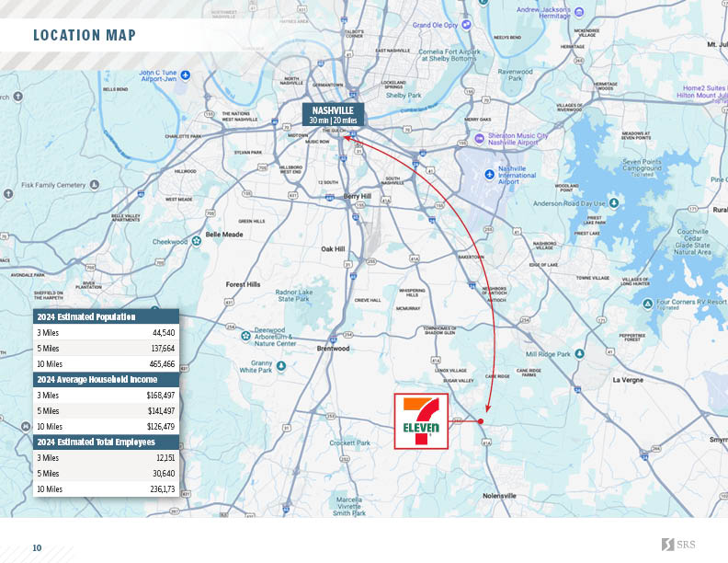Click page number 10 in the footer
728x563 pixels.
pos(37,548)
